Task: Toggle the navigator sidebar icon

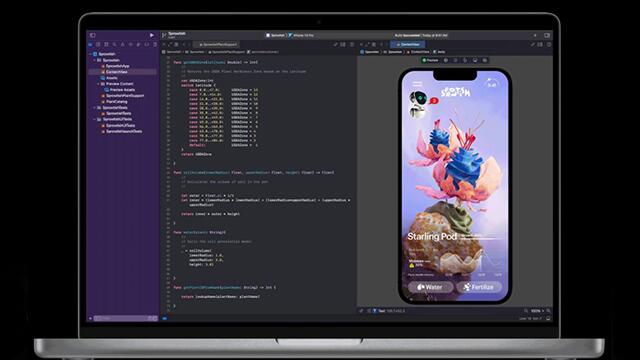Action: 93,36
